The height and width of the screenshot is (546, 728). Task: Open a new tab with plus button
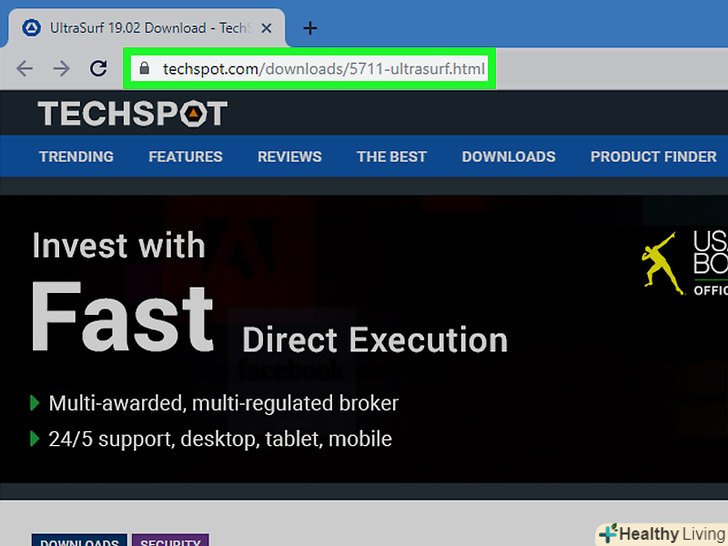pos(310,28)
